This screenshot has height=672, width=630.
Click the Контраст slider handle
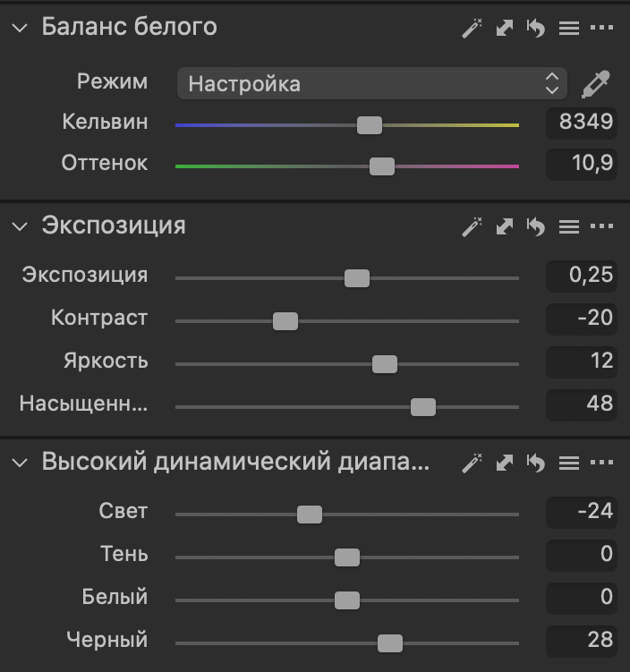285,321
